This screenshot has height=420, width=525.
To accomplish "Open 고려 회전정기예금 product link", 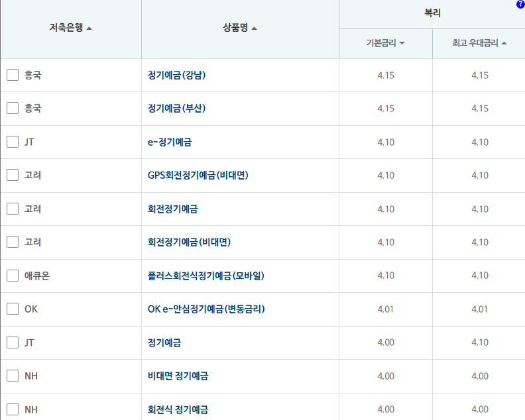I will [x=173, y=209].
